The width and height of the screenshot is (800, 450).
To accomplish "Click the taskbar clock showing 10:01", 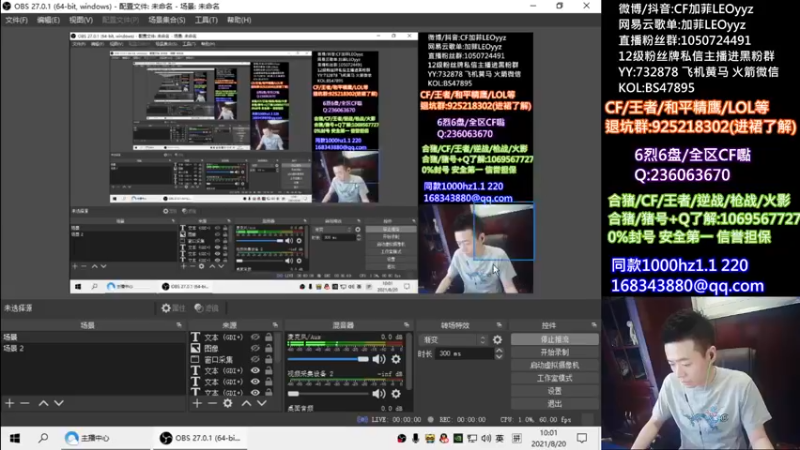I will coord(548,438).
